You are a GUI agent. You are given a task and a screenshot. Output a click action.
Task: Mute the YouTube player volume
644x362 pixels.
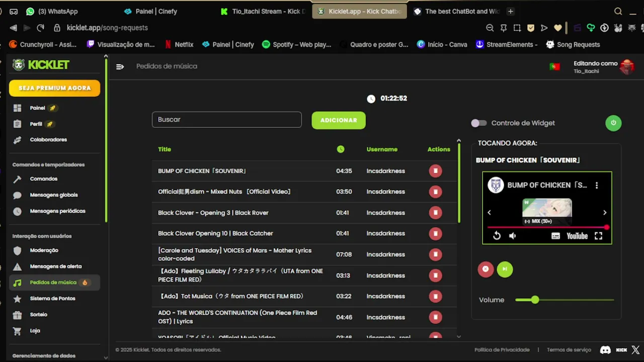coord(512,236)
